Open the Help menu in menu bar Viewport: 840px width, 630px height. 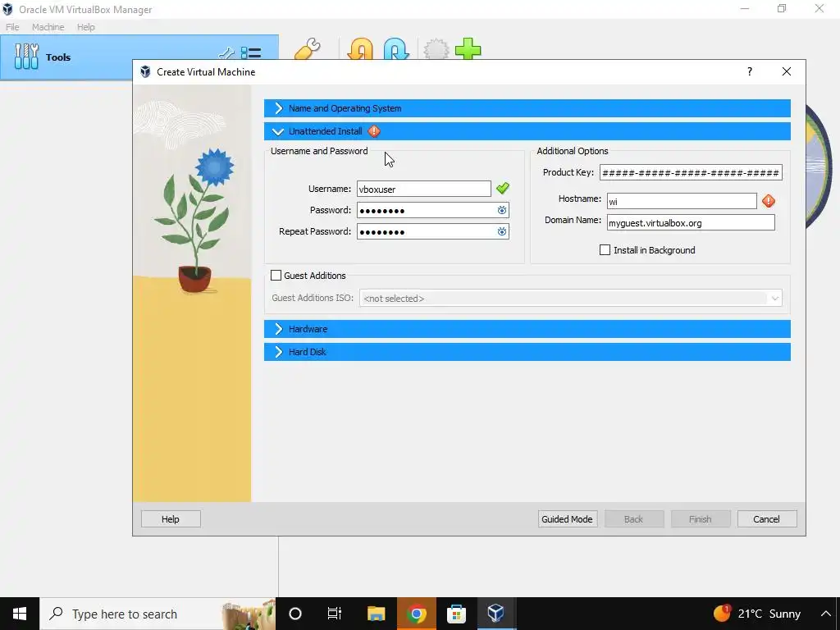click(x=85, y=27)
